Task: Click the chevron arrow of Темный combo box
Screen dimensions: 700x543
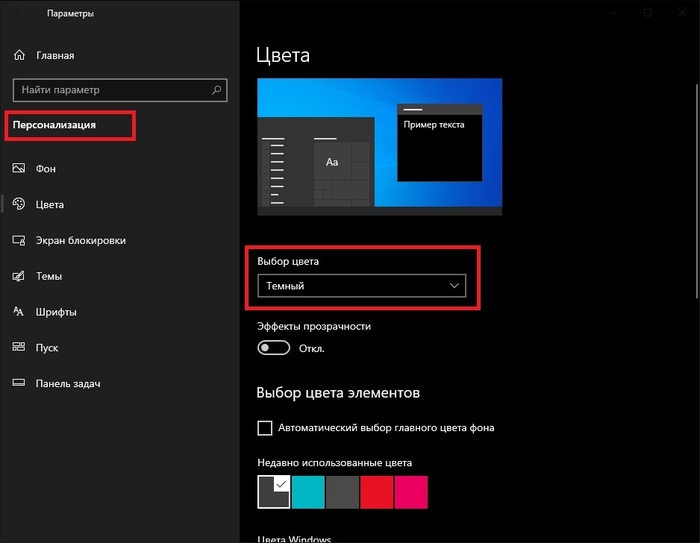Action: [x=454, y=285]
